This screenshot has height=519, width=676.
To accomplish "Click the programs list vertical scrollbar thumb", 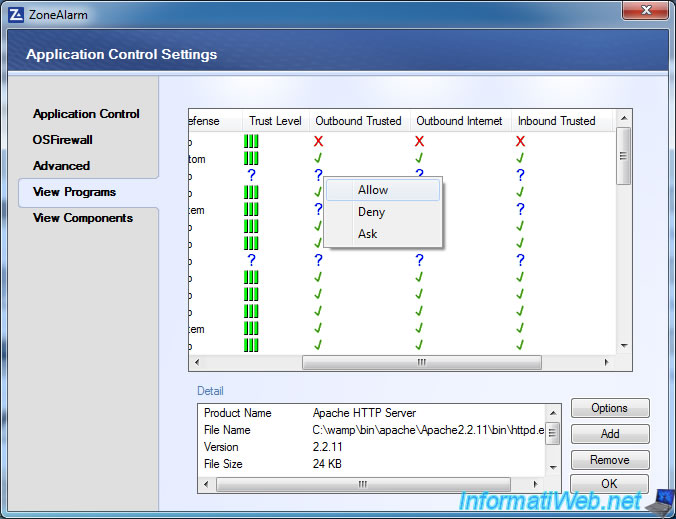I will 624,156.
